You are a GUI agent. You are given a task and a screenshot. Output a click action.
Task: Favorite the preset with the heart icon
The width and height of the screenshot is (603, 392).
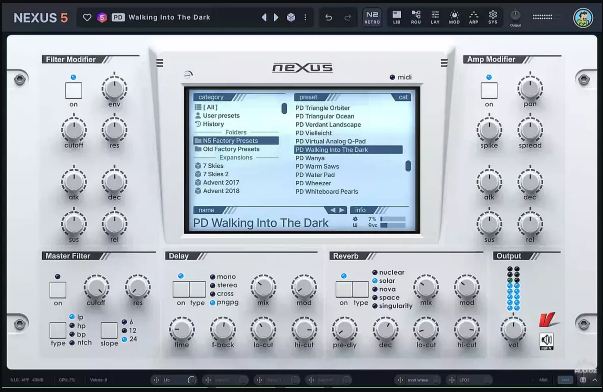click(x=87, y=17)
